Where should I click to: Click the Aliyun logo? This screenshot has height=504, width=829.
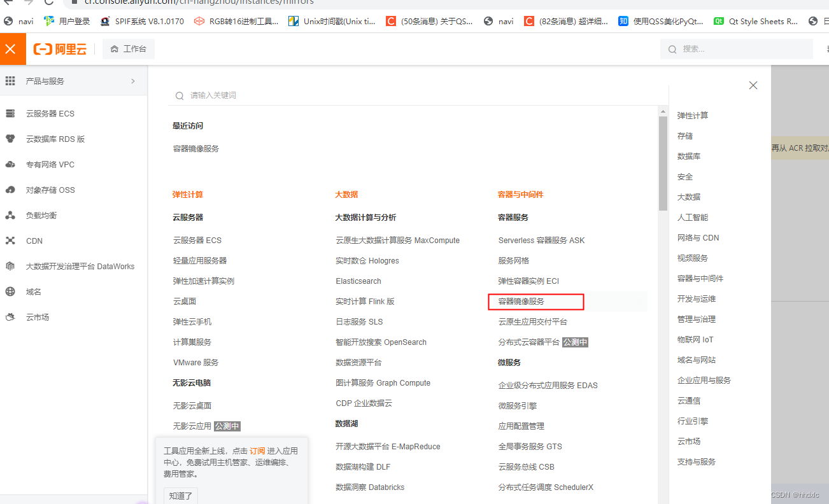tap(60, 49)
